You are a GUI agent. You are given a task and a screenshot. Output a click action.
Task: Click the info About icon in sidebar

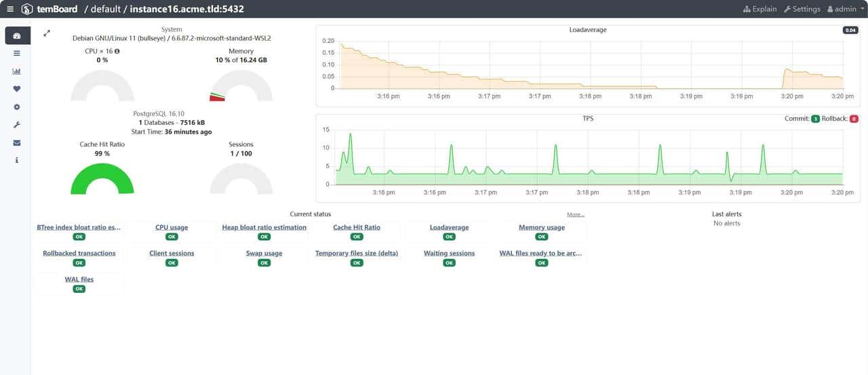point(17,161)
